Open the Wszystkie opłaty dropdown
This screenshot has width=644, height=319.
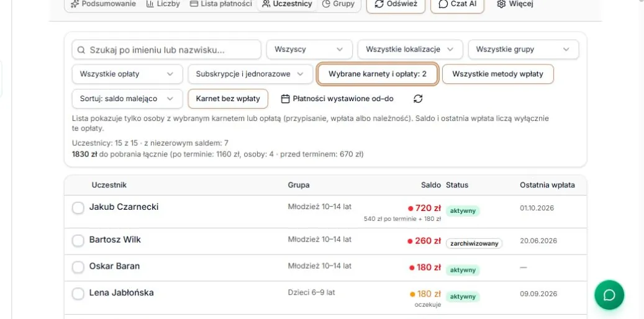(127, 74)
